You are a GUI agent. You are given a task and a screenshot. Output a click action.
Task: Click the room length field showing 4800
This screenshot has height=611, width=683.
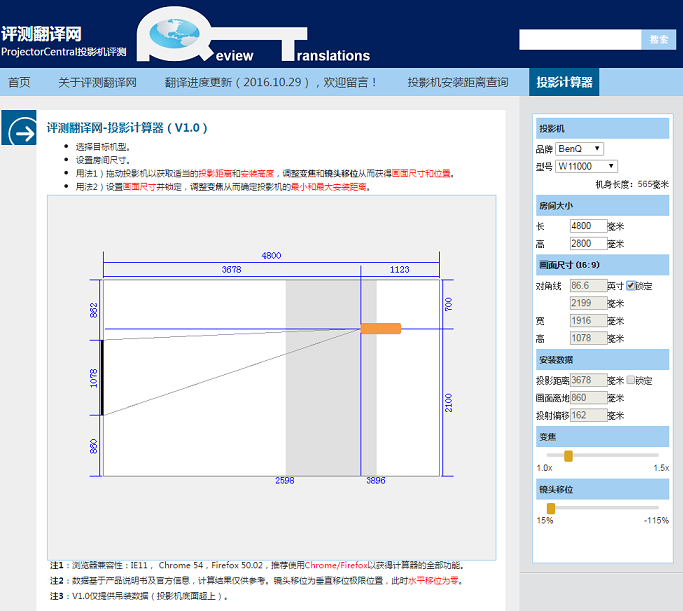[588, 226]
